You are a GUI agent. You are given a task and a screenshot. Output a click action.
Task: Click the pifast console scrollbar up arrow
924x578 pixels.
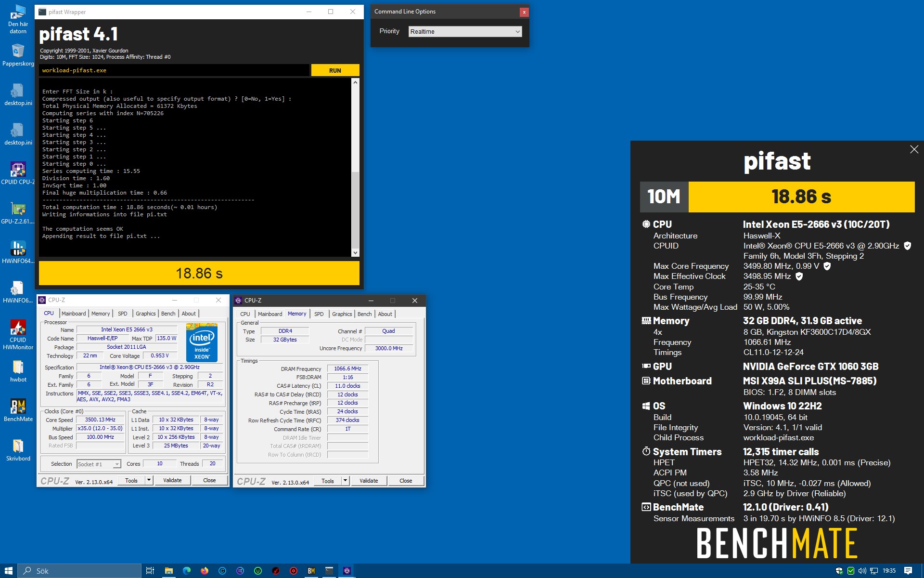click(355, 82)
